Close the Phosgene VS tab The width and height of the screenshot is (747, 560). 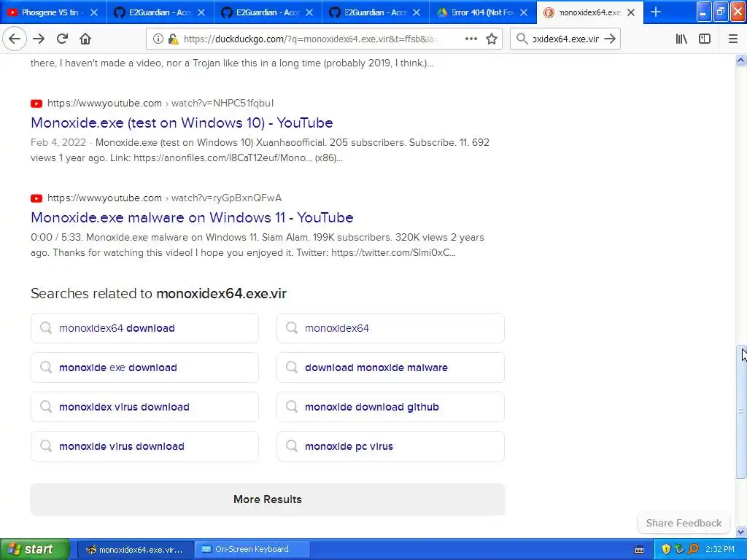94,12
